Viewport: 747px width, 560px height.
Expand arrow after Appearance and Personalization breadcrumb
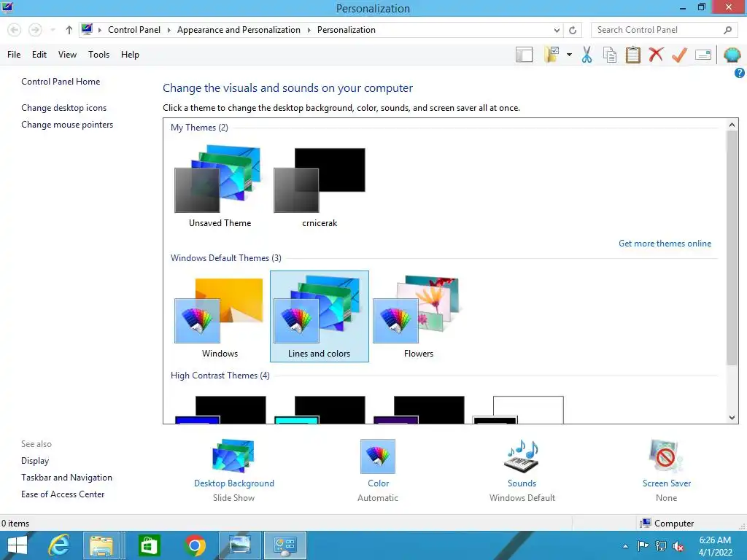pyautogui.click(x=309, y=30)
